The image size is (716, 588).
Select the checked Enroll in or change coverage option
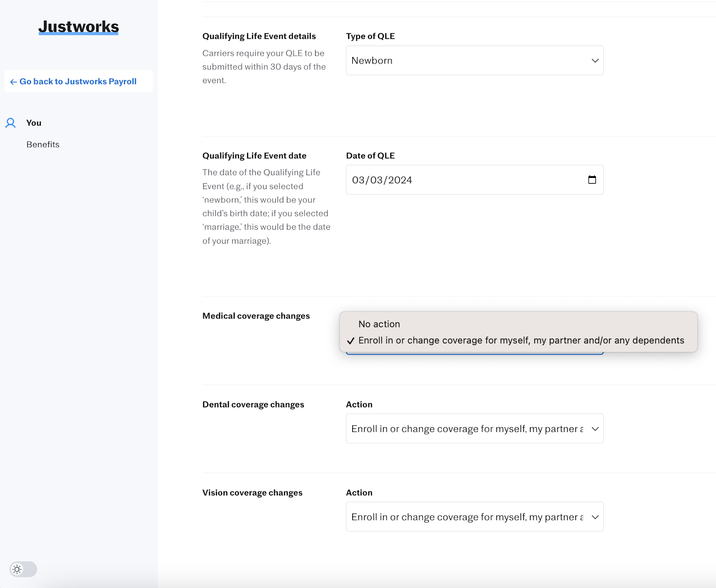click(x=521, y=341)
